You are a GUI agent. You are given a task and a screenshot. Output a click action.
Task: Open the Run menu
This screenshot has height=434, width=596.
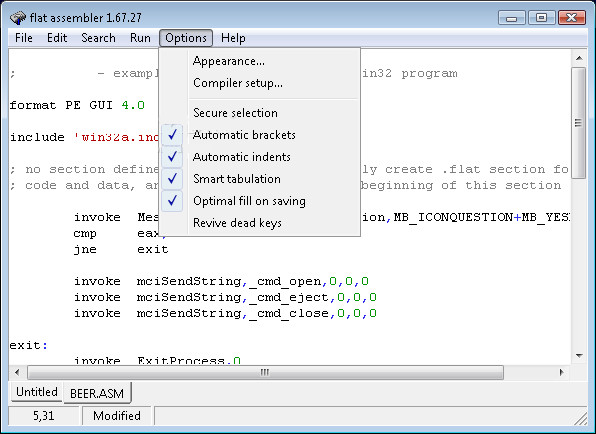tap(140, 38)
